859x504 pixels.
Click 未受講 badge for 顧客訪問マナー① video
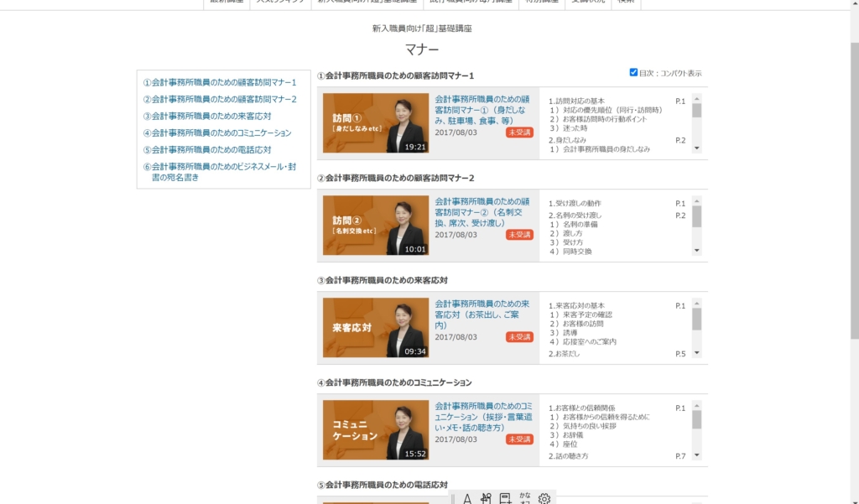(x=519, y=132)
